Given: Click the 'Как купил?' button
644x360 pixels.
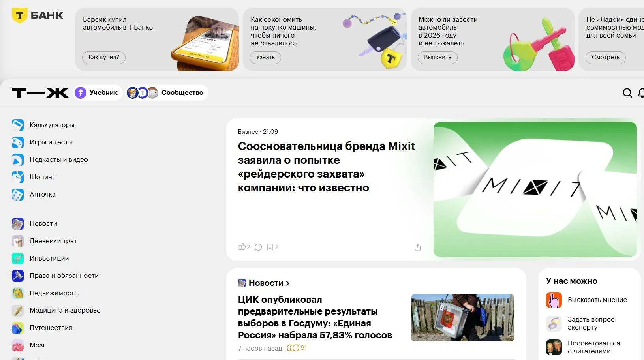Looking at the screenshot, I should coord(104,57).
